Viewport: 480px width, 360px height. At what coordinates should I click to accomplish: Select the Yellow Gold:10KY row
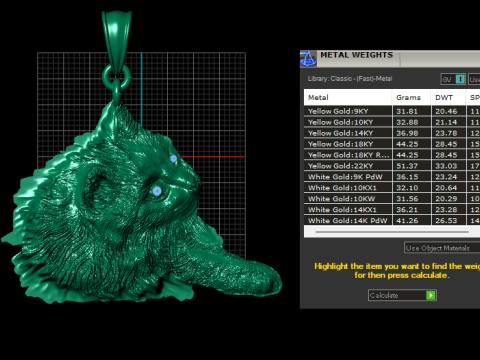pyautogui.click(x=392, y=122)
